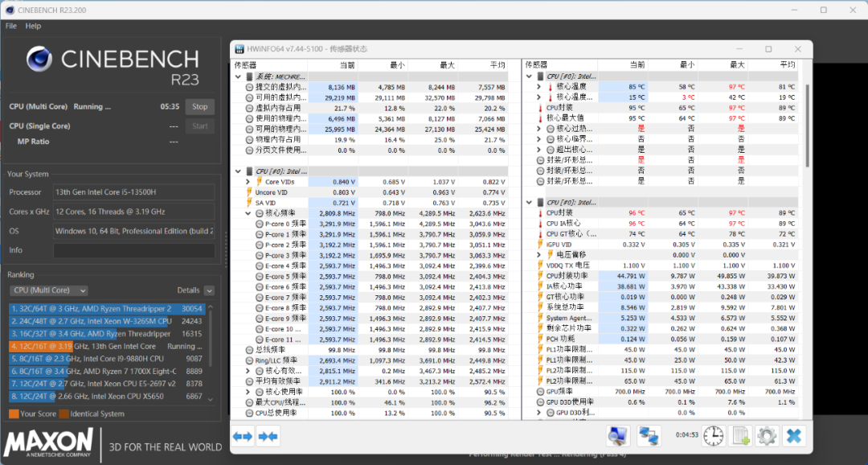This screenshot has width=868, height=465.
Task: Click the Cinebench sphere logo
Action: point(39,60)
